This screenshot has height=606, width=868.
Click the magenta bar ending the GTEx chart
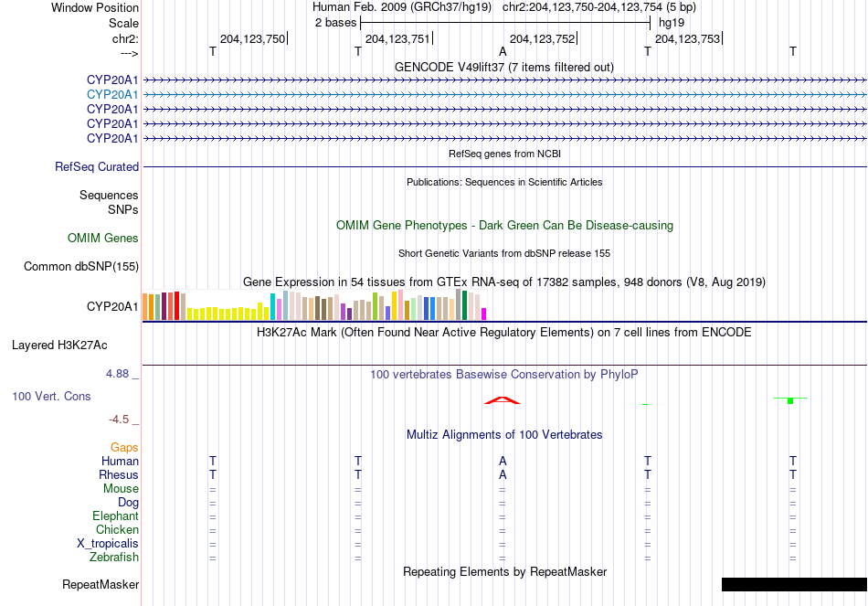tap(484, 314)
